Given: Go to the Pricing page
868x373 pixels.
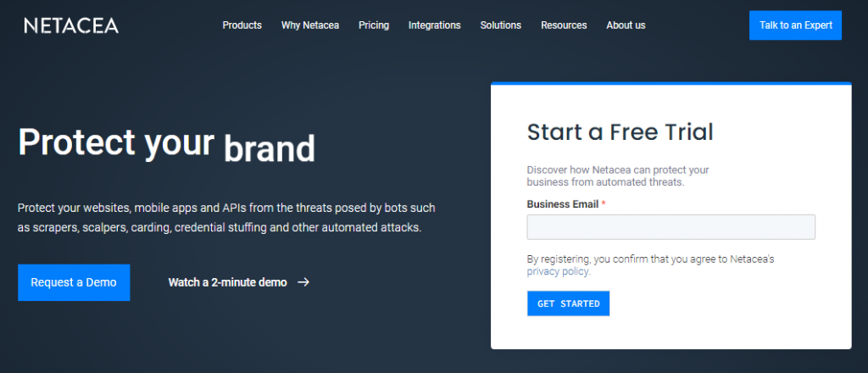Looking at the screenshot, I should 374,25.
